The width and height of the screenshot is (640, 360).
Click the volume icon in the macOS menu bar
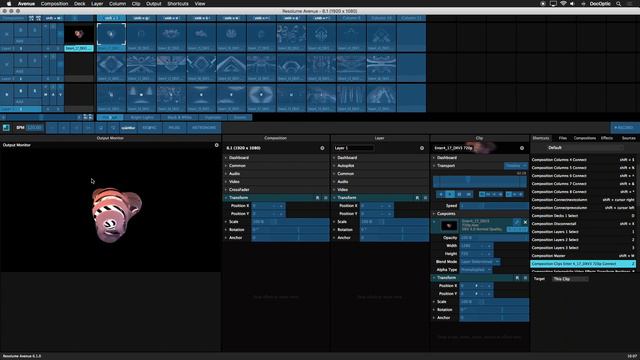(x=572, y=4)
